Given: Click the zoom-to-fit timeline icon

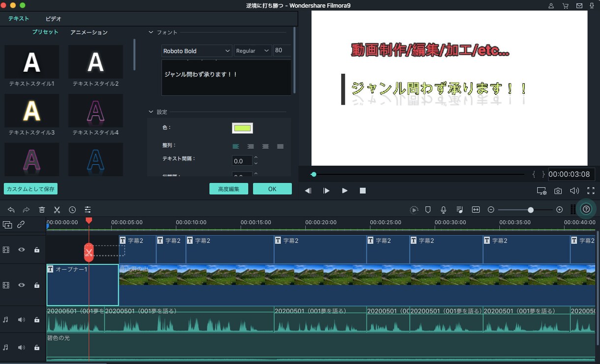Looking at the screenshot, I should [x=476, y=210].
